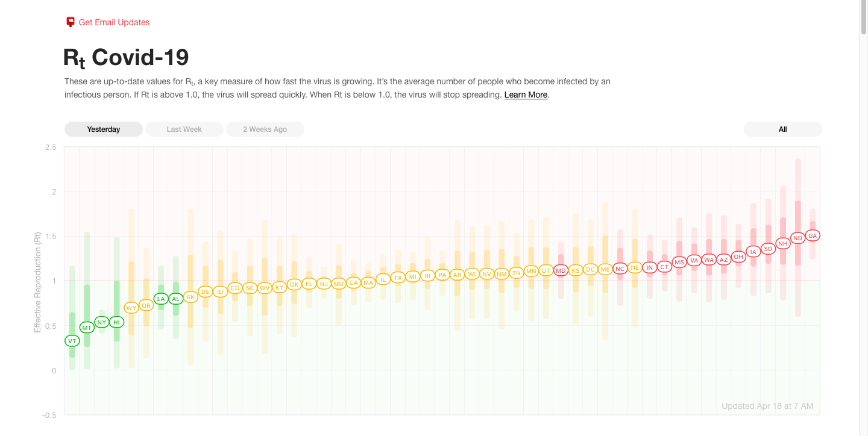Select the ND state badge
This screenshot has width=868, height=436.
pos(797,238)
